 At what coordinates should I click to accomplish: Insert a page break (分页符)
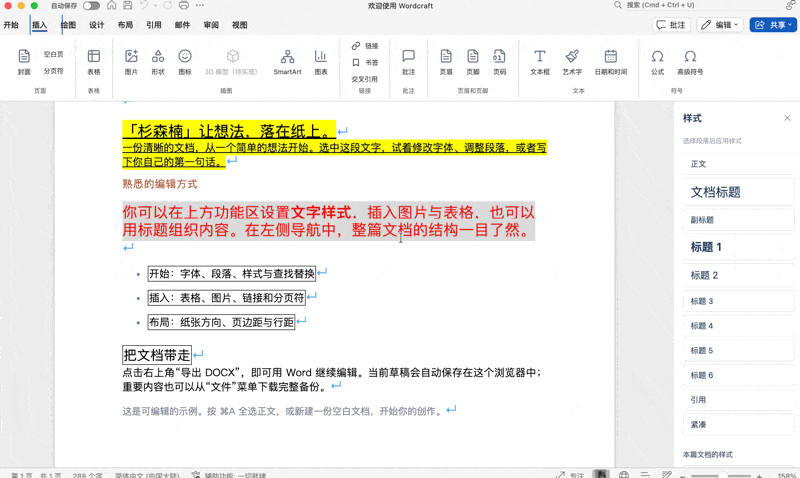54,71
